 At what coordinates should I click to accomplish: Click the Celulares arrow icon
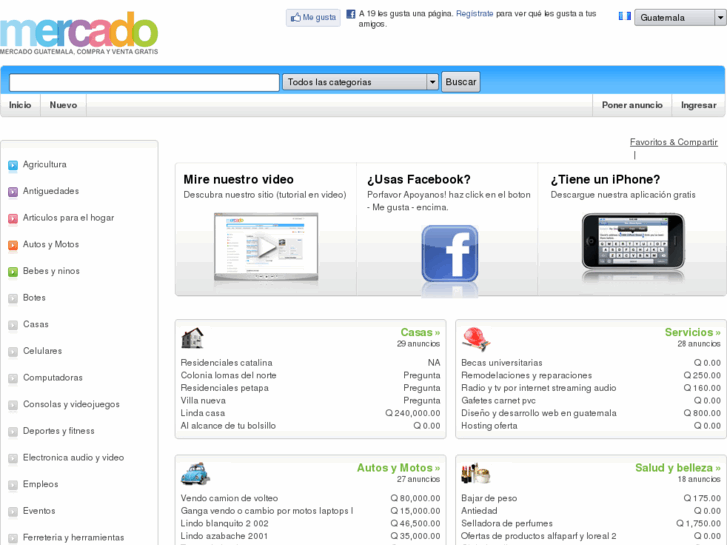click(13, 352)
